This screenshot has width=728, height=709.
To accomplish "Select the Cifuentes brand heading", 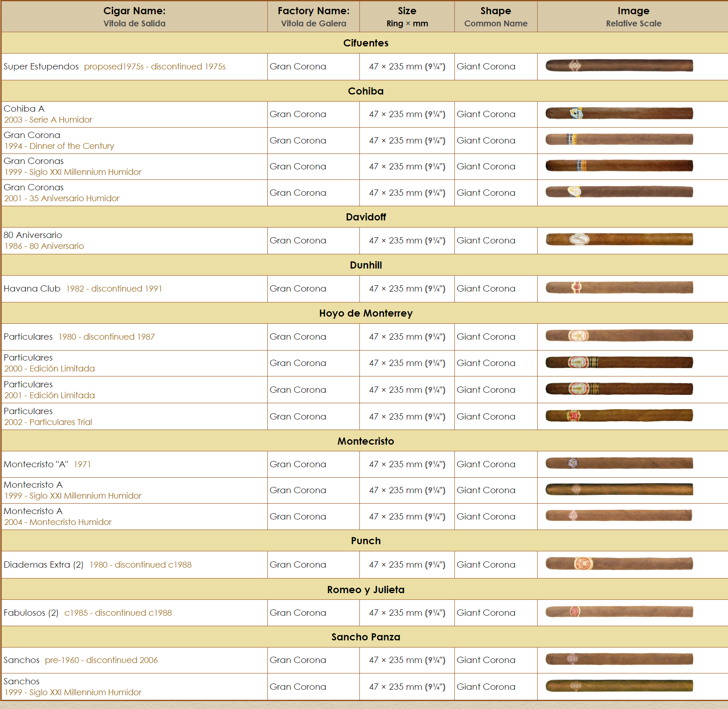I will pyautogui.click(x=366, y=43).
